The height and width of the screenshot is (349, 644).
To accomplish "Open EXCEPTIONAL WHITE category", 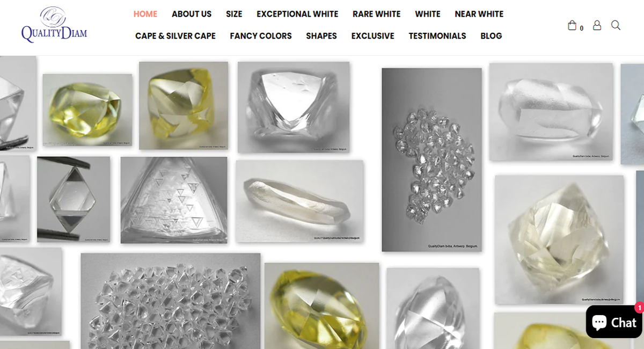I will pyautogui.click(x=297, y=14).
